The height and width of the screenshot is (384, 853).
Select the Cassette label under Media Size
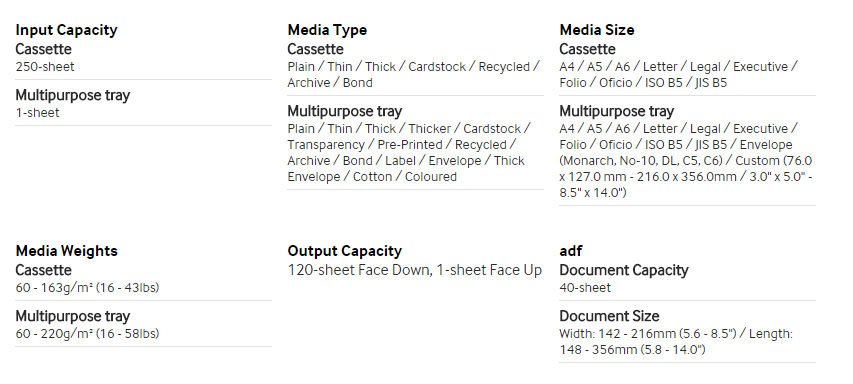(588, 49)
